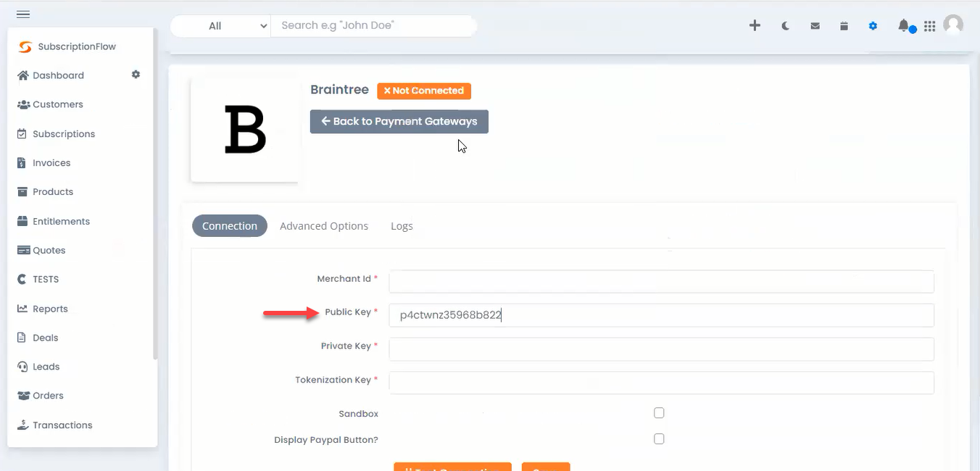Toggle the hamburger menu icon

pos(22,14)
